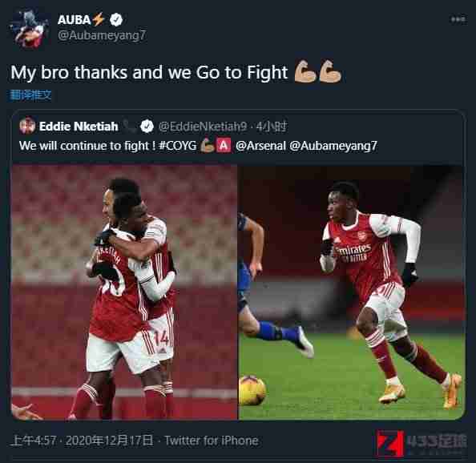The image size is (476, 463).
Task: Click the Twitter for iPhone source link
Action: click(212, 441)
